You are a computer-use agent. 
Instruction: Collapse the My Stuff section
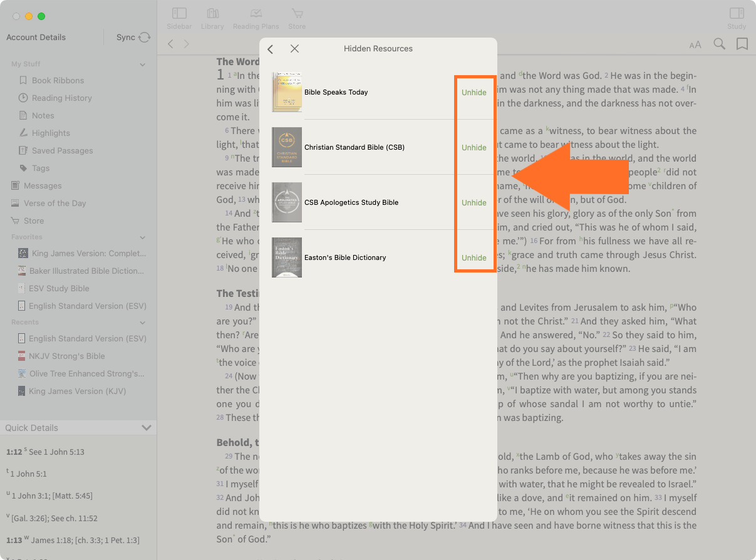[x=143, y=65]
